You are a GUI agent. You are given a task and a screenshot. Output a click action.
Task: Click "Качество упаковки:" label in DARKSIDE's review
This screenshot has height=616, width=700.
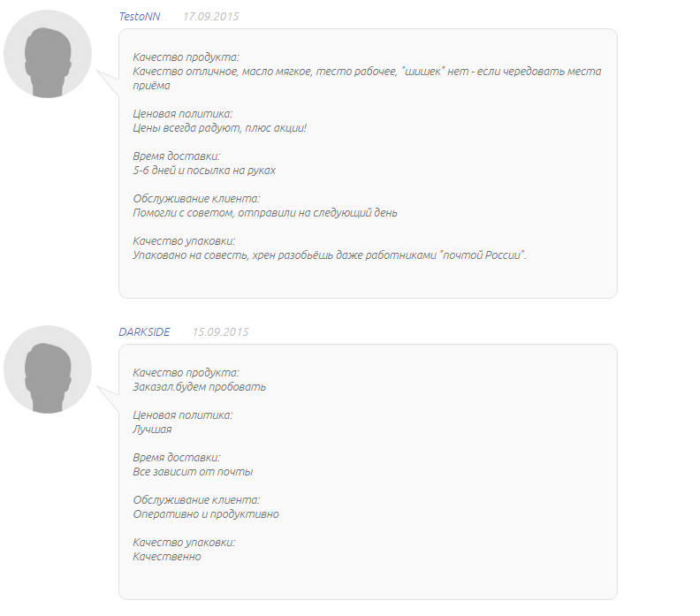[184, 543]
